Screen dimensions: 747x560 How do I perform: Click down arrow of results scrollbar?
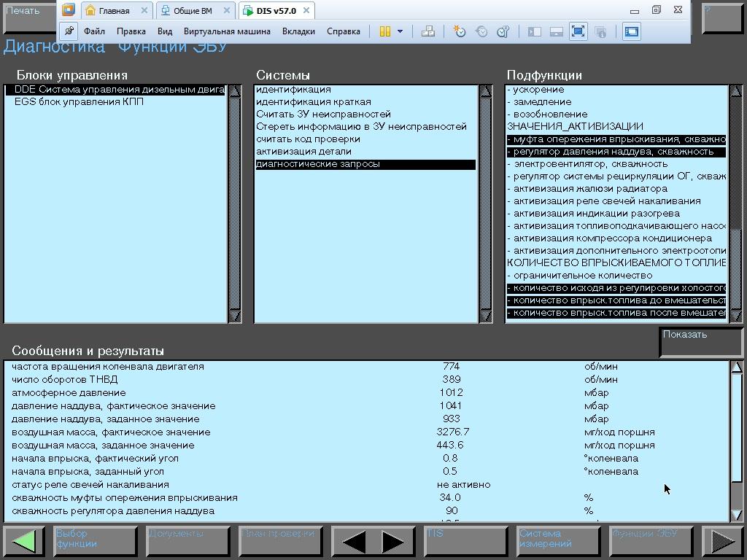pyautogui.click(x=737, y=515)
